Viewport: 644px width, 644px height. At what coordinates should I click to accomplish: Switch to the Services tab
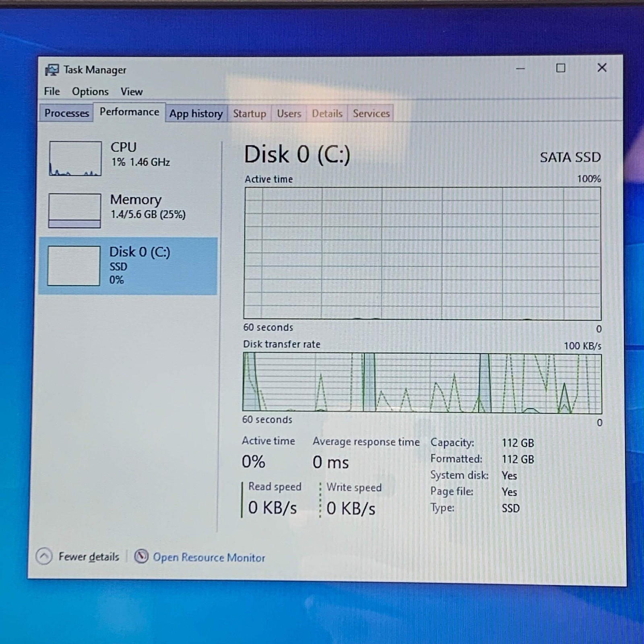371,114
